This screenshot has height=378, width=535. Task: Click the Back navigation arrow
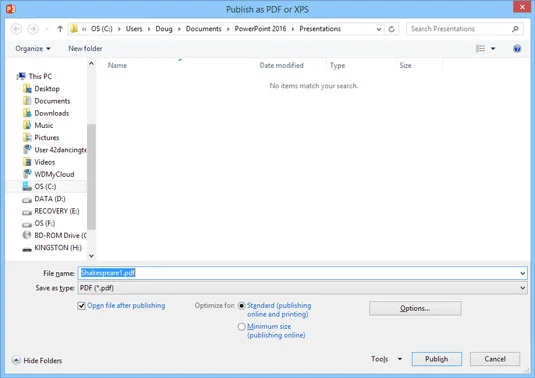(x=16, y=29)
